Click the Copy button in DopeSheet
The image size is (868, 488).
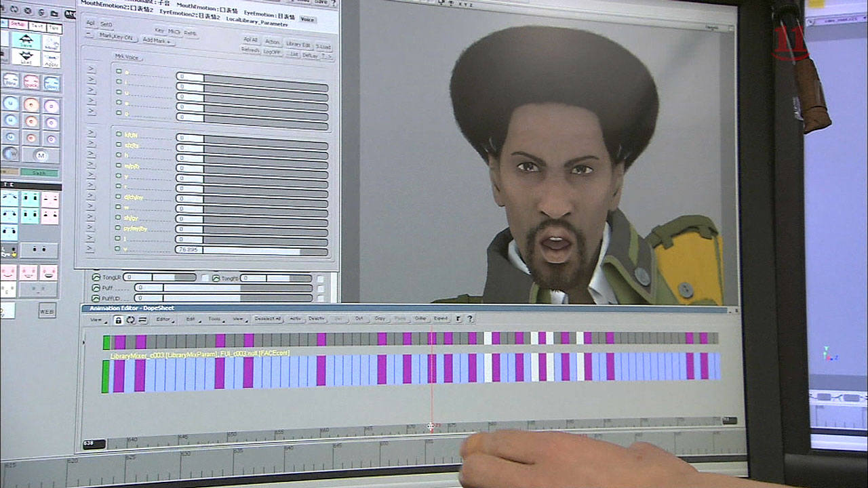point(380,319)
